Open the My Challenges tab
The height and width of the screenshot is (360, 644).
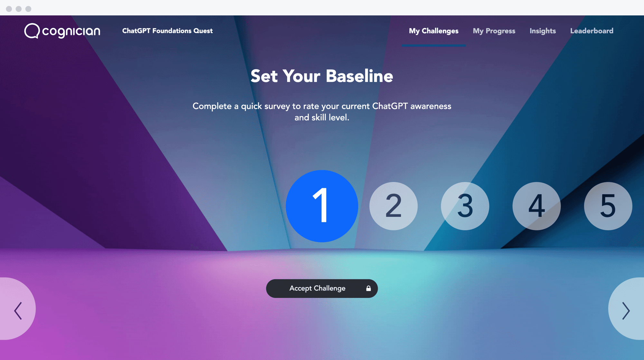[x=433, y=31]
